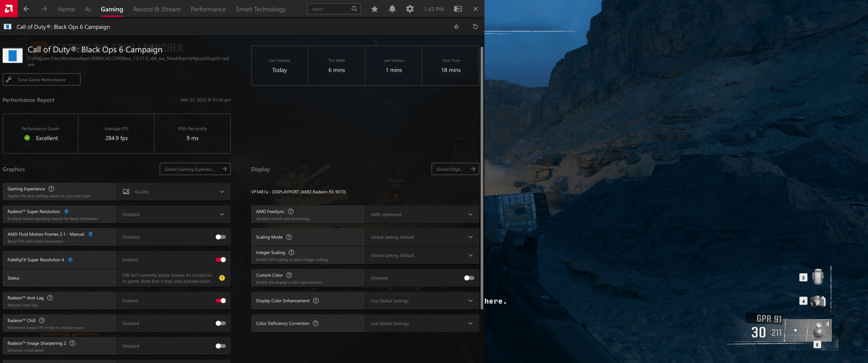This screenshot has width=868, height=363.
Task: Go back with the back arrow
Action: pyautogui.click(x=26, y=9)
